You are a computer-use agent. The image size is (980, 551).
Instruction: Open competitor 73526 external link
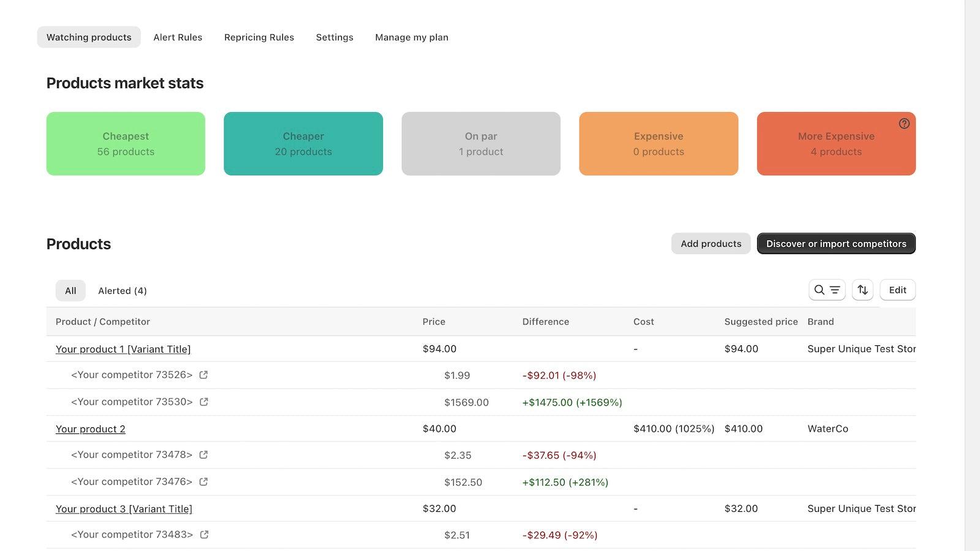(203, 375)
